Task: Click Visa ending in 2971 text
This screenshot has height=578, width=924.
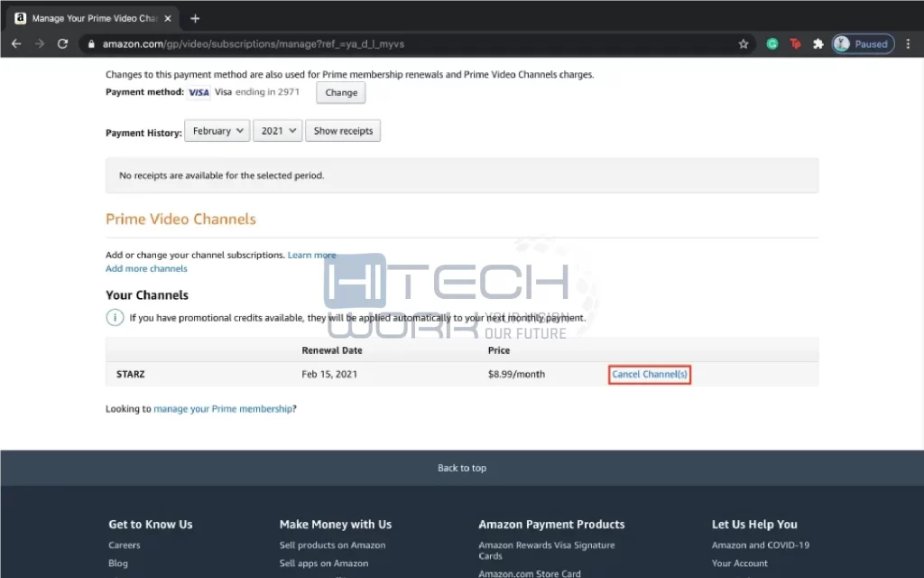Action: pos(257,92)
